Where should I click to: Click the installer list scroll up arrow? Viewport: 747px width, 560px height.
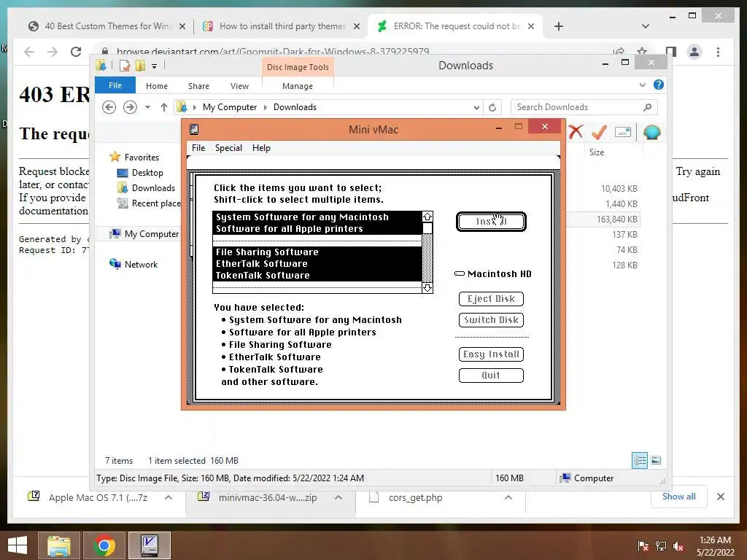(x=427, y=217)
